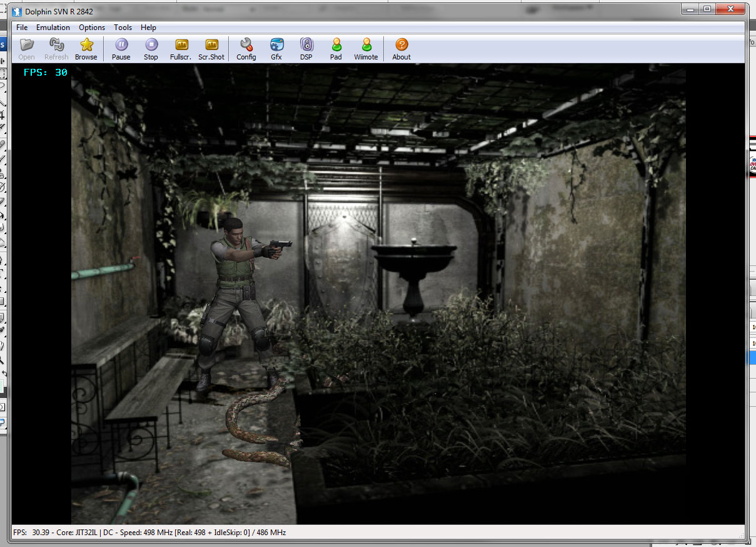
Task: Click the Dolphin title bar icon
Action: point(17,11)
